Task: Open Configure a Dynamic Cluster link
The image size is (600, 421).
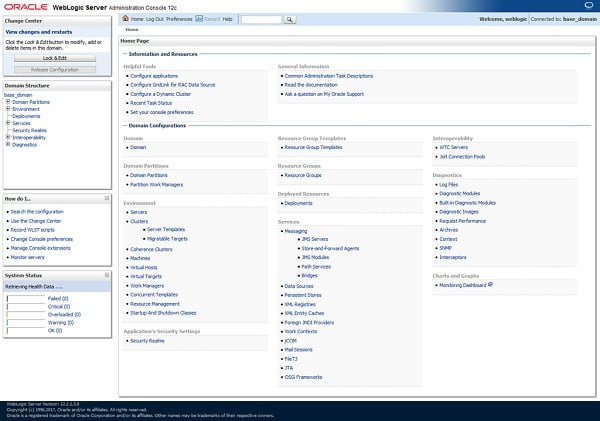Action: tap(160, 94)
